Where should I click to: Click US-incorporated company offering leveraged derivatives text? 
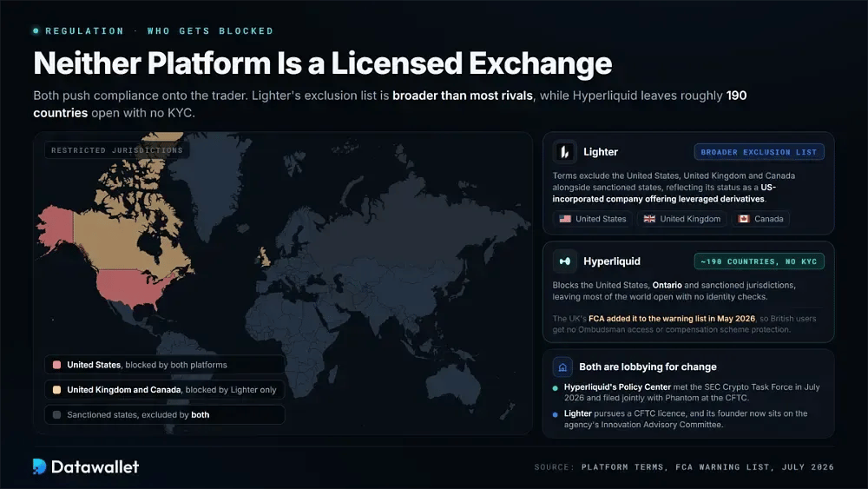[x=664, y=194]
